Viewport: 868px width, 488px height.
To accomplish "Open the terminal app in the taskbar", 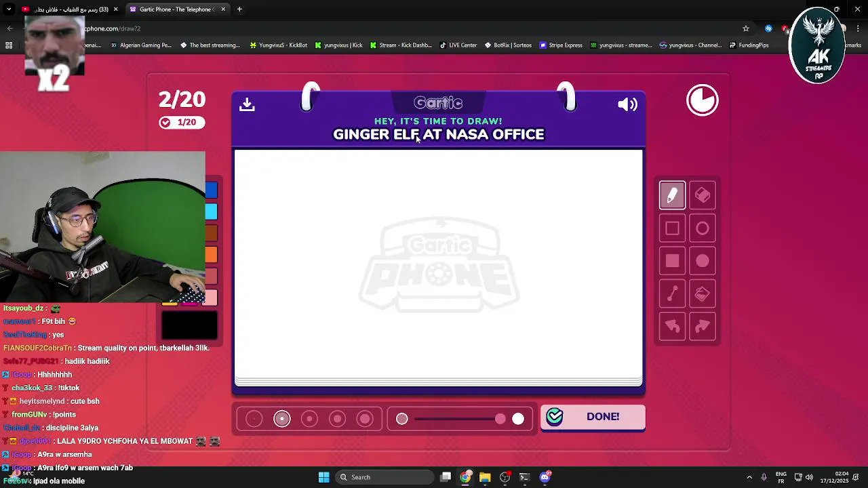I will [x=524, y=477].
